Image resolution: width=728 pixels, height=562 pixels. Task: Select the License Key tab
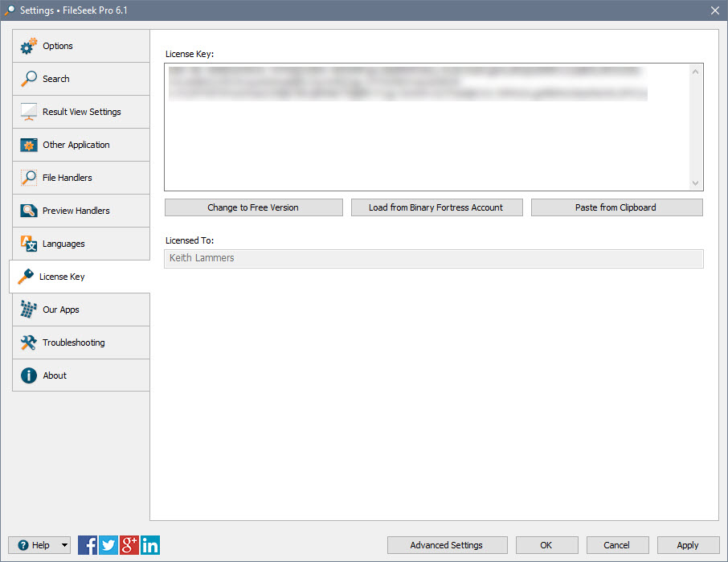click(80, 277)
